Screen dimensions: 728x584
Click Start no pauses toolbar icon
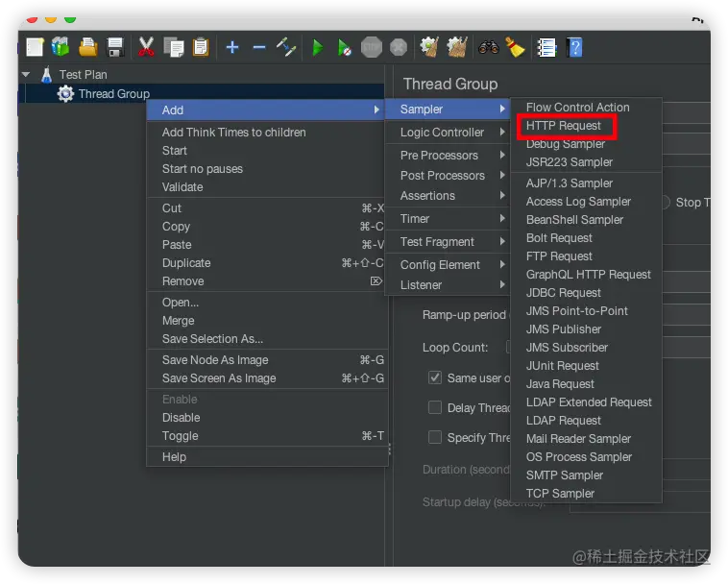(344, 47)
